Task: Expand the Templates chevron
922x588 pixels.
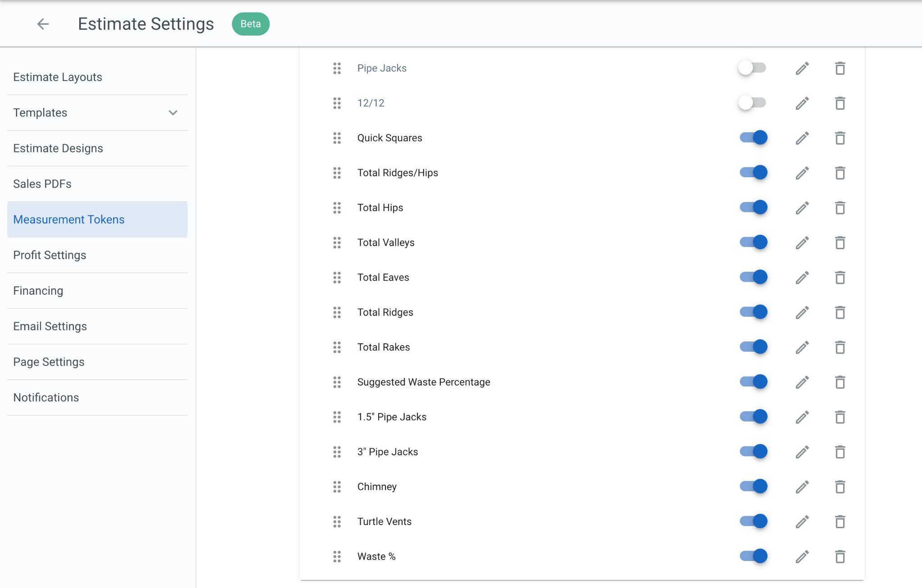Action: tap(173, 113)
